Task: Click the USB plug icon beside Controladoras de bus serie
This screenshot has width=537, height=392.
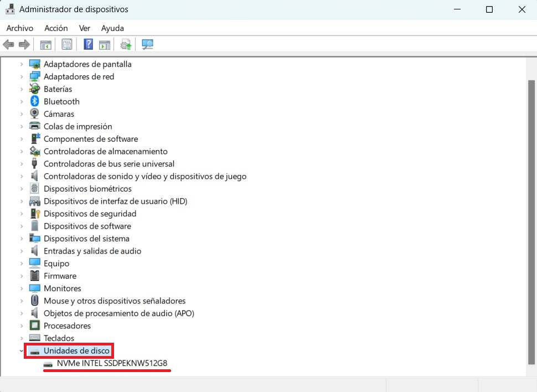Action: point(34,163)
